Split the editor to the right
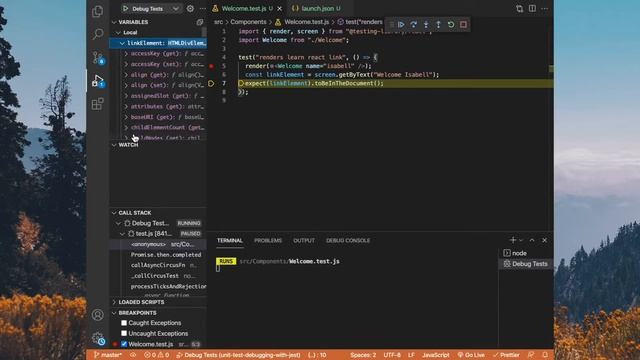 pos(532,9)
